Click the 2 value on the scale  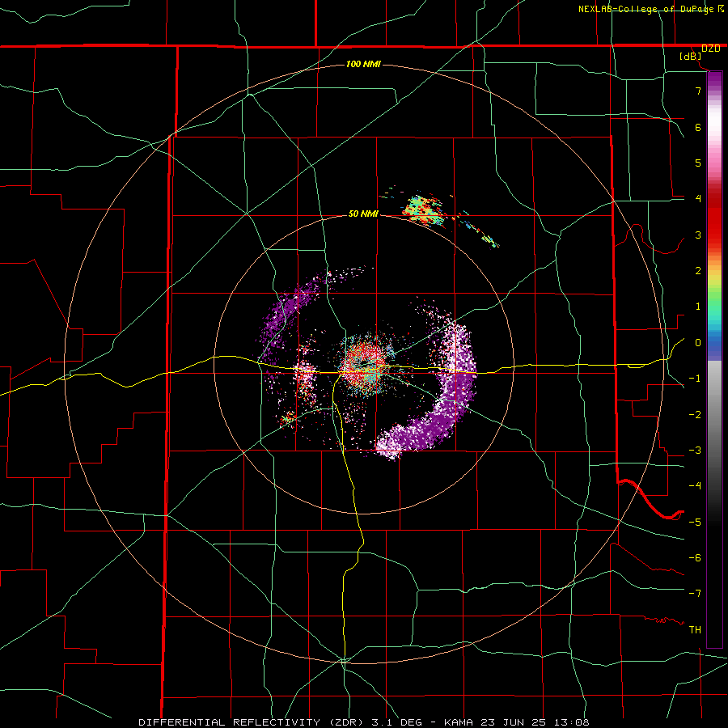pyautogui.click(x=698, y=271)
